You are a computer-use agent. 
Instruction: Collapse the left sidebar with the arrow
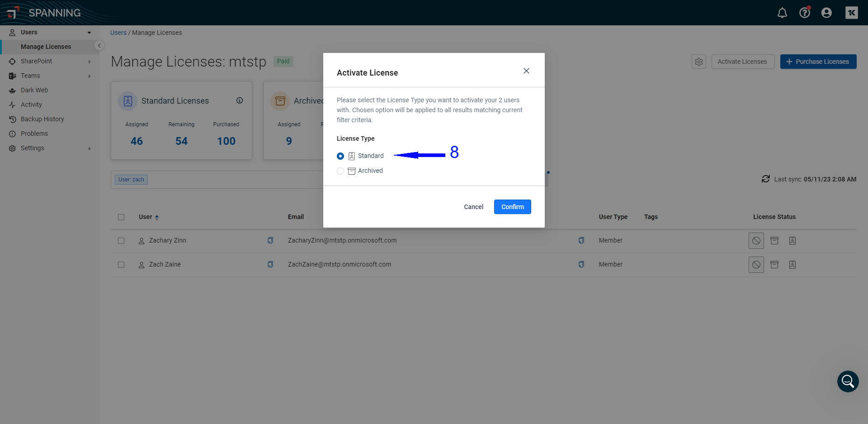click(99, 45)
